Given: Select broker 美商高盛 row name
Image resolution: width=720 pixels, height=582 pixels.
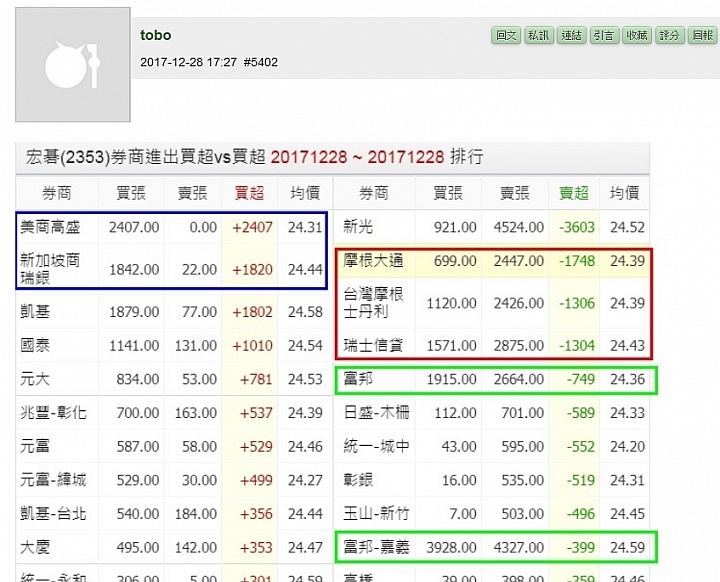Looking at the screenshot, I should pyautogui.click(x=50, y=227).
